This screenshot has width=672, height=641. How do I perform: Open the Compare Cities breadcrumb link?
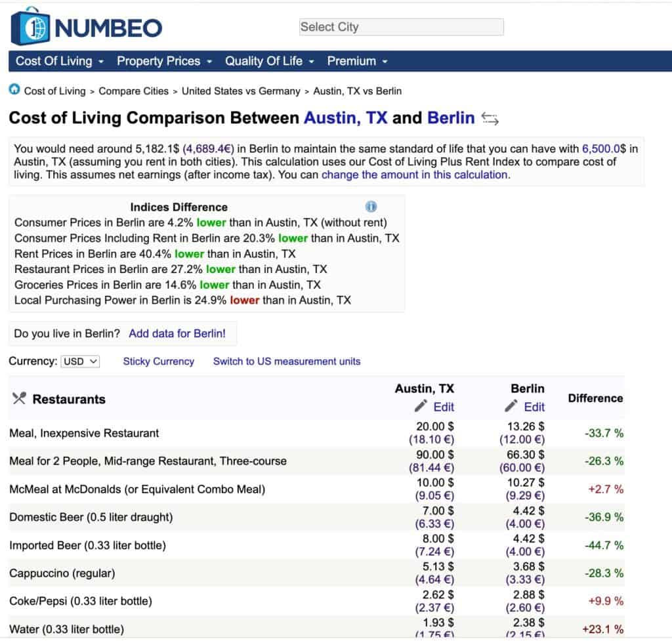(133, 91)
